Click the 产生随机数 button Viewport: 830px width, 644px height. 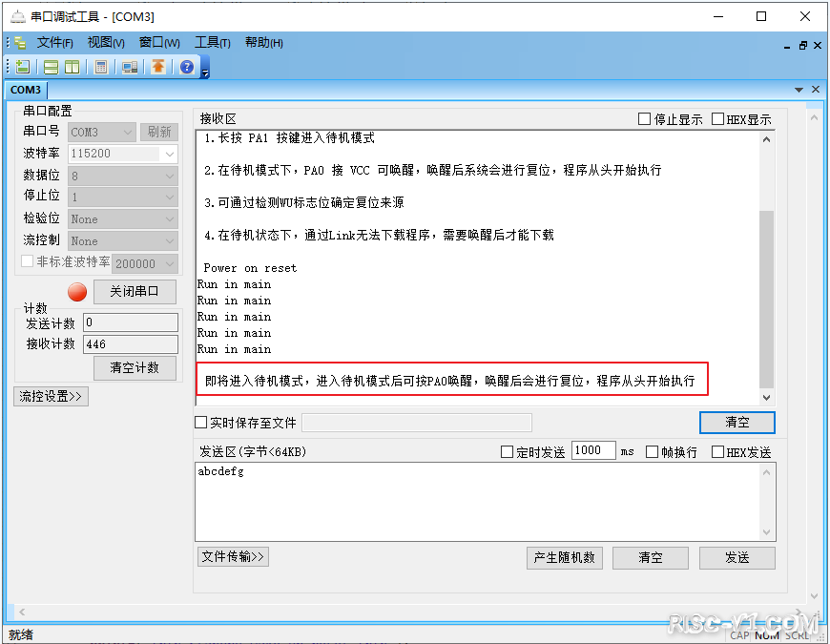click(x=564, y=558)
